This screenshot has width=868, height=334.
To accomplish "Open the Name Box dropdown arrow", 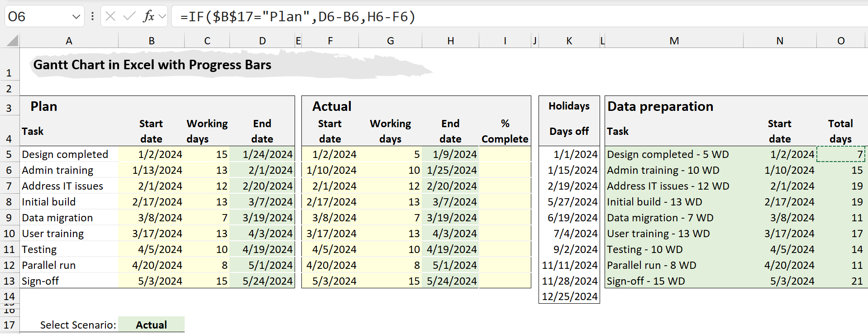I will tap(76, 17).
